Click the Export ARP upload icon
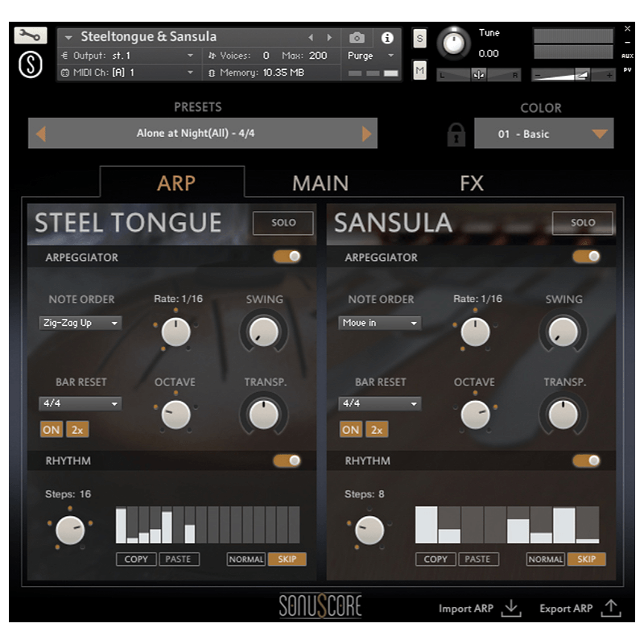 (611, 608)
